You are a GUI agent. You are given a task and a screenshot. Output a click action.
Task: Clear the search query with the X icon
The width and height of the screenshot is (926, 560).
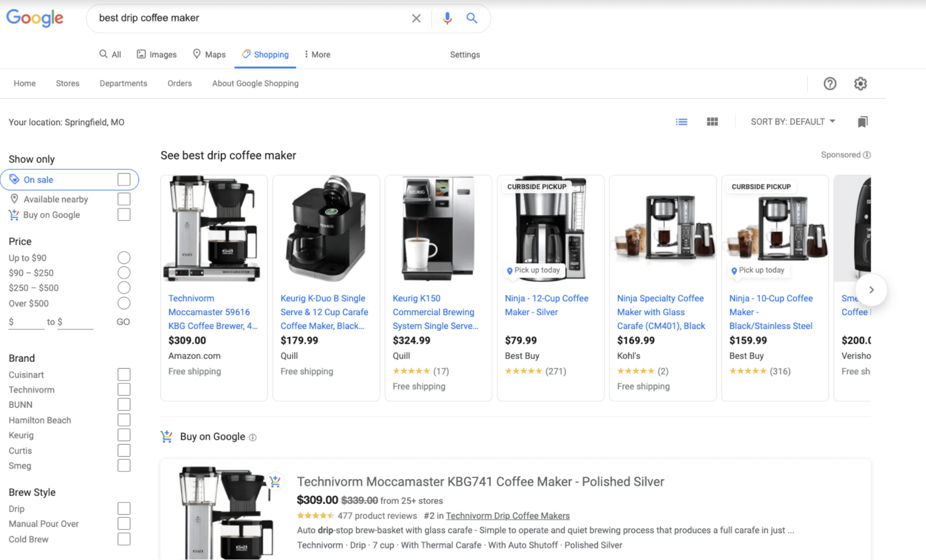(x=416, y=18)
